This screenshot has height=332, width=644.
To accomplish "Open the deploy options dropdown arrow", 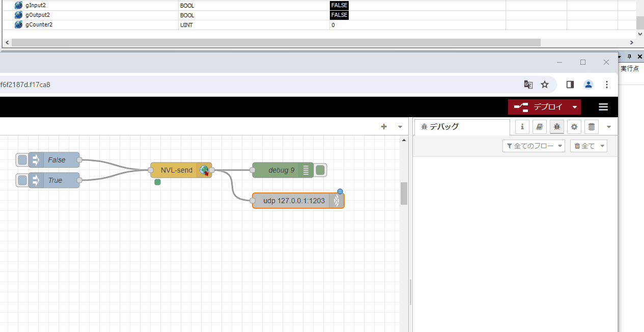I will click(x=575, y=107).
